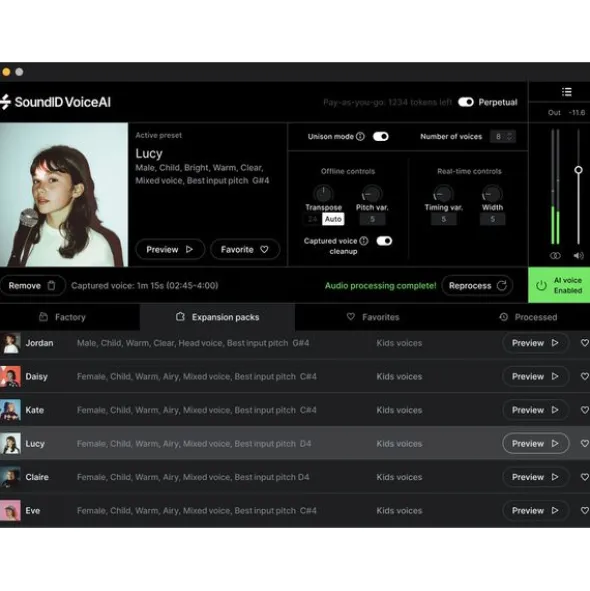Click the 'Kids voices' label in Jordan row
590x591 pixels.
[399, 343]
